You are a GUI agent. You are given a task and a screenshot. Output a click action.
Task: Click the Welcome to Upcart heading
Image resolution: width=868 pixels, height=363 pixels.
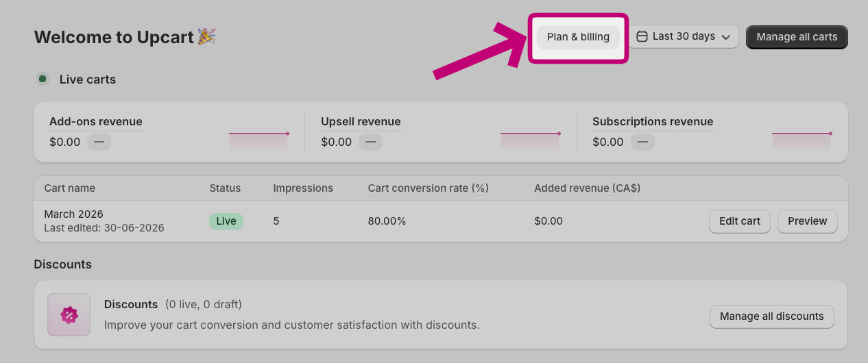coord(114,37)
